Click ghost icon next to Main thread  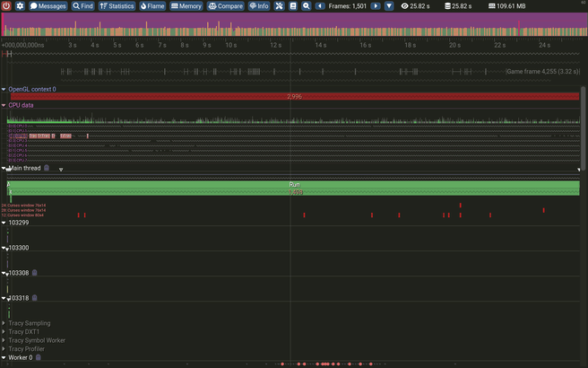coord(47,168)
